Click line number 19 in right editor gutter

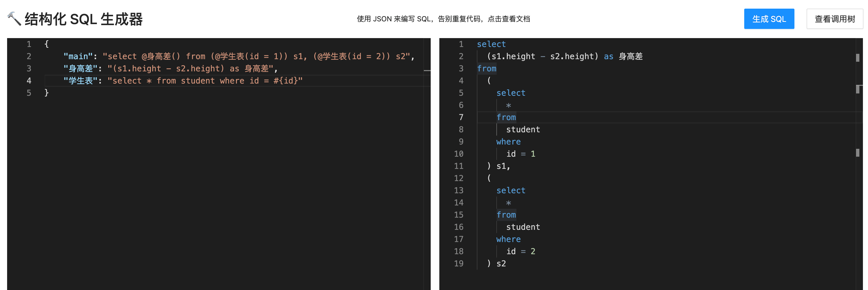click(x=459, y=263)
